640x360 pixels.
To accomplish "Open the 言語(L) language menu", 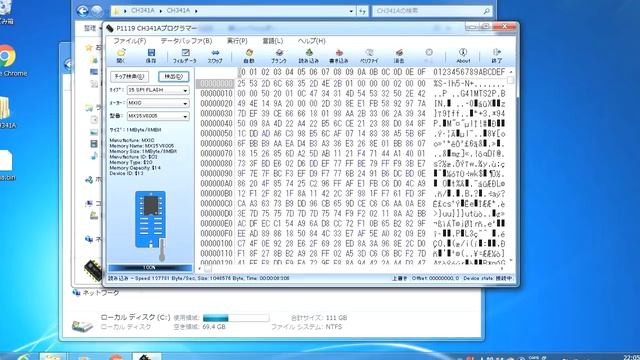I will [x=273, y=41].
